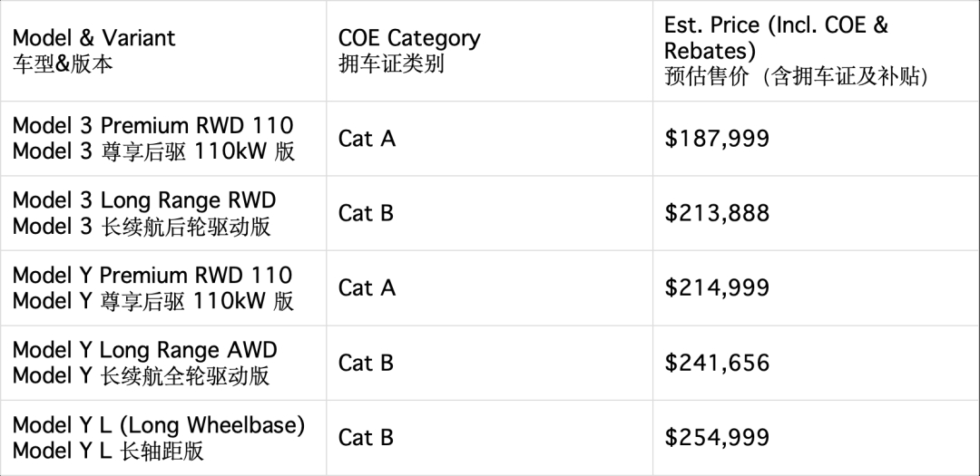Click Cat B in Model 3 Long Range row

366,213
